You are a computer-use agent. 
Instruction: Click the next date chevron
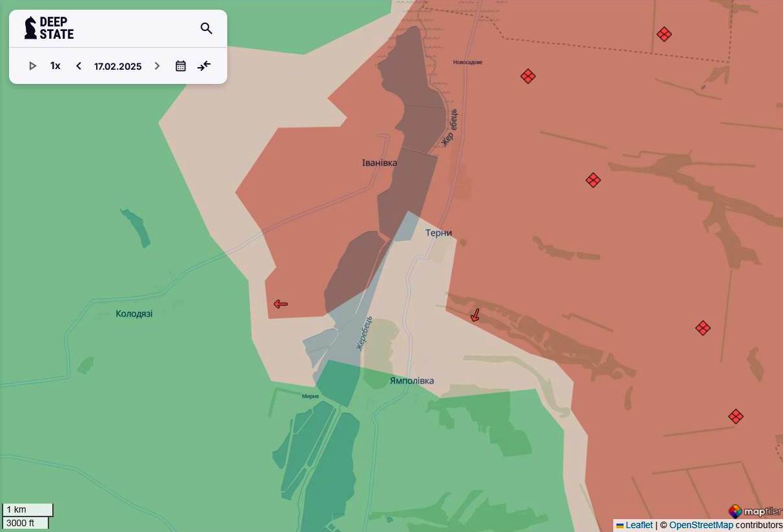click(x=157, y=65)
